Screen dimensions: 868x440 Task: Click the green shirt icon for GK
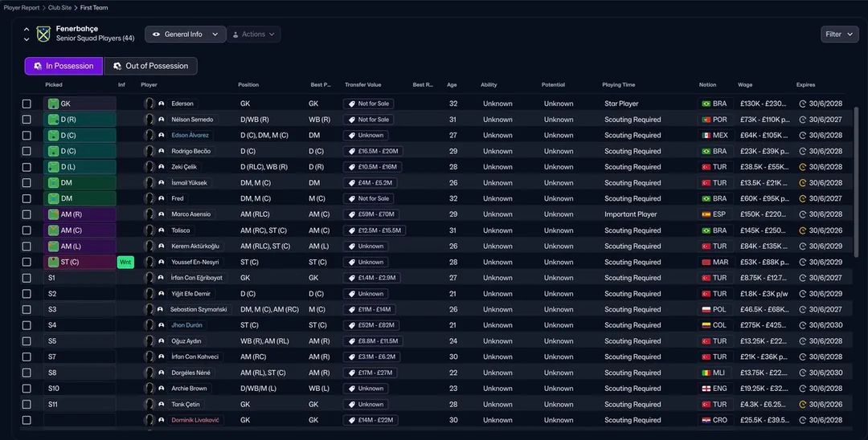pos(53,104)
